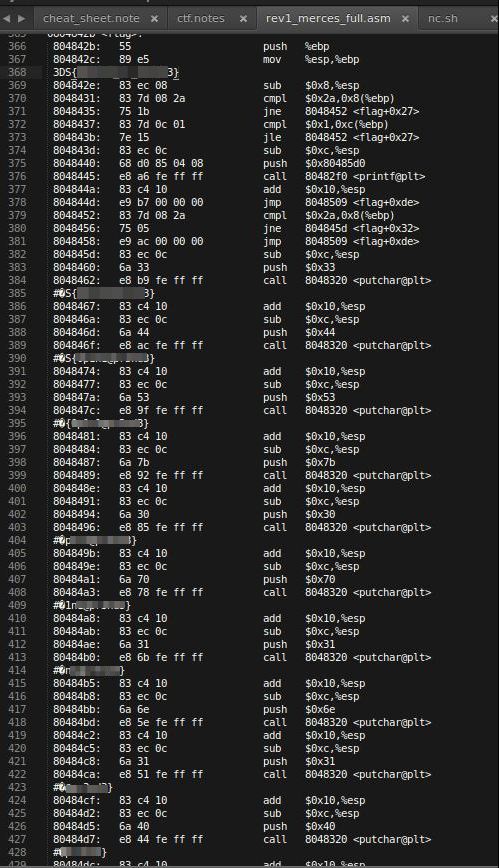Screen dimensions: 499x868
Task: Close the ctf.notes tab
Action: pos(243,19)
